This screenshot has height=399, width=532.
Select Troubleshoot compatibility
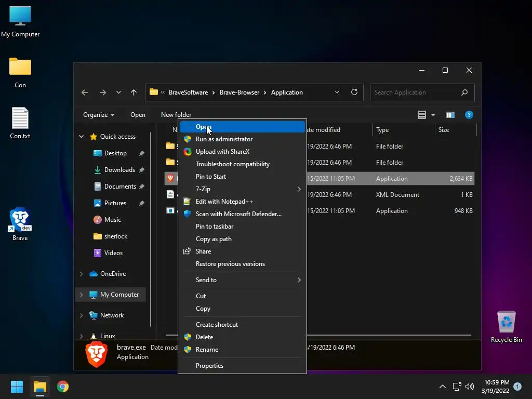pyautogui.click(x=242, y=164)
